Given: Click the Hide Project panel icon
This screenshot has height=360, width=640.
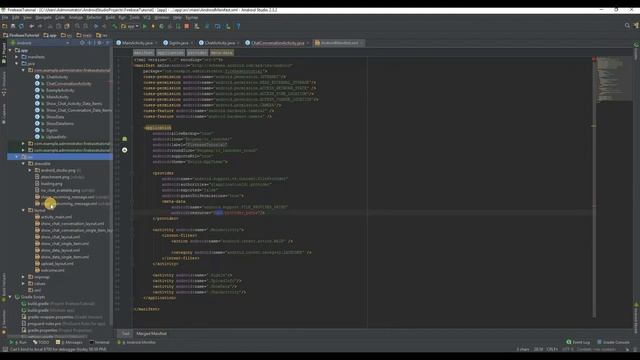Looking at the screenshot, I should pos(108,42).
